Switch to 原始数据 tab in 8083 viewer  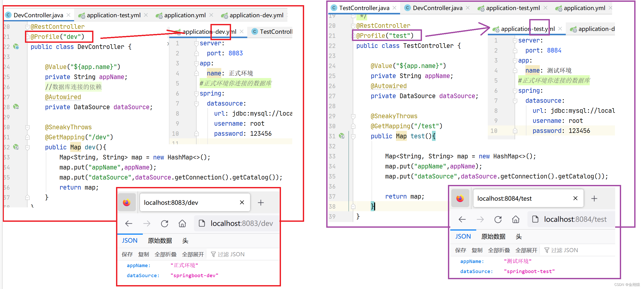(x=160, y=241)
